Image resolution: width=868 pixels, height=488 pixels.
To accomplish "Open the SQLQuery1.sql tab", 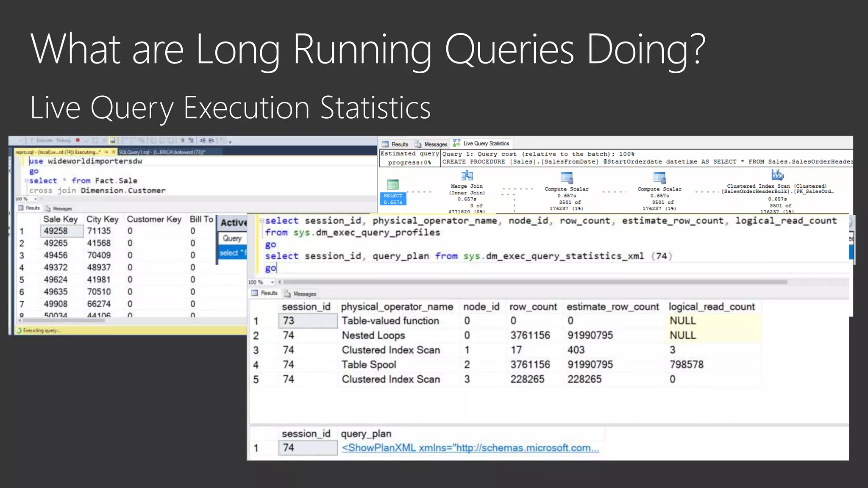I will point(161,152).
